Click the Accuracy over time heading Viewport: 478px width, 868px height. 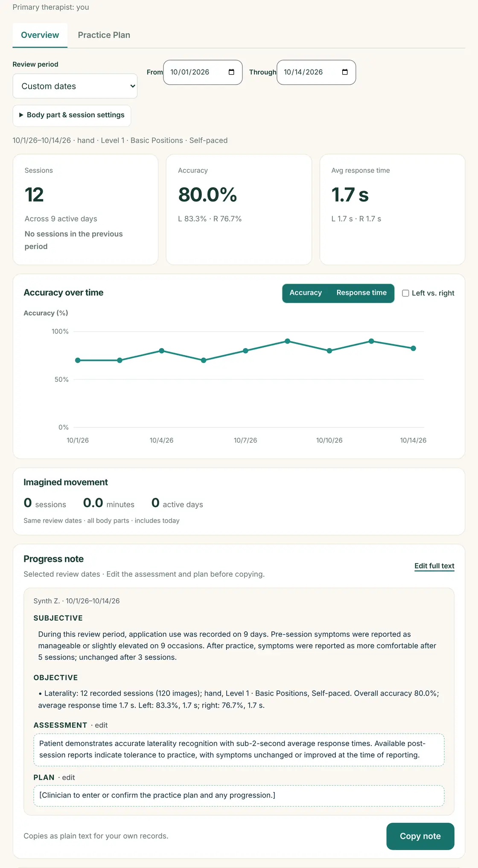click(x=64, y=293)
